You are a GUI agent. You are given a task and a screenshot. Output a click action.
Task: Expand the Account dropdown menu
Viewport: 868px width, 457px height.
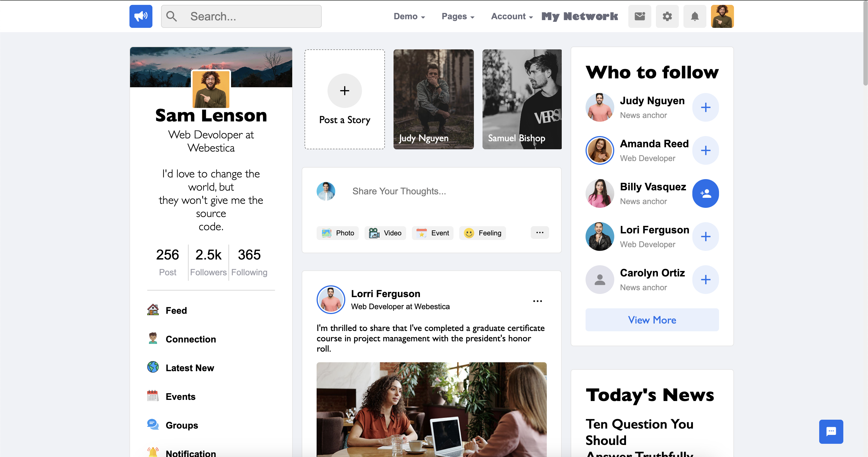coord(512,16)
